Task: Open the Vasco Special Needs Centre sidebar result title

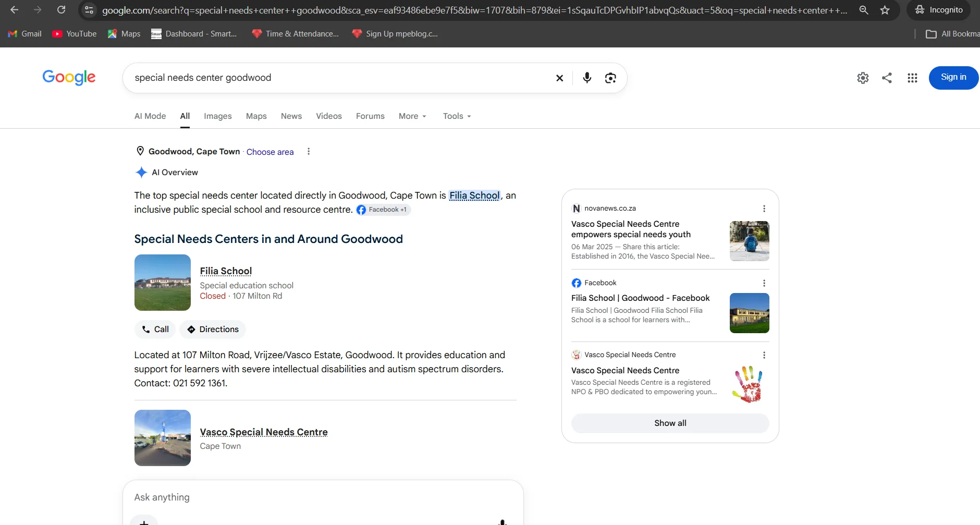Action: coord(626,371)
